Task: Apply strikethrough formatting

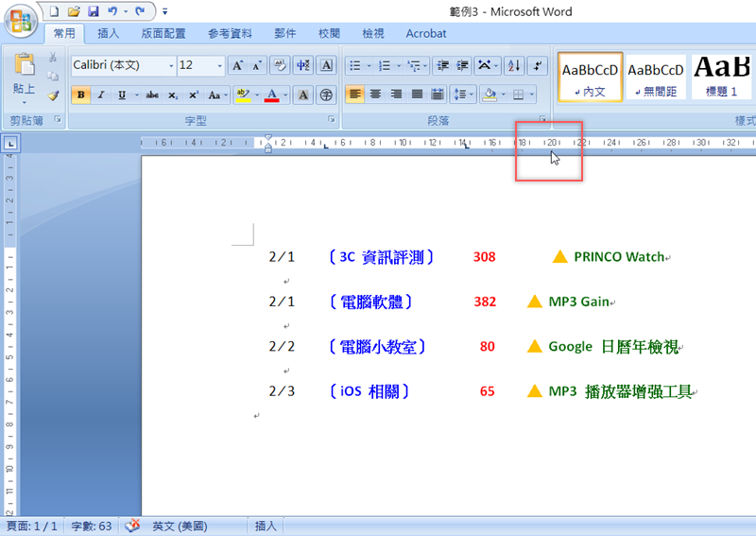Action: pos(152,95)
